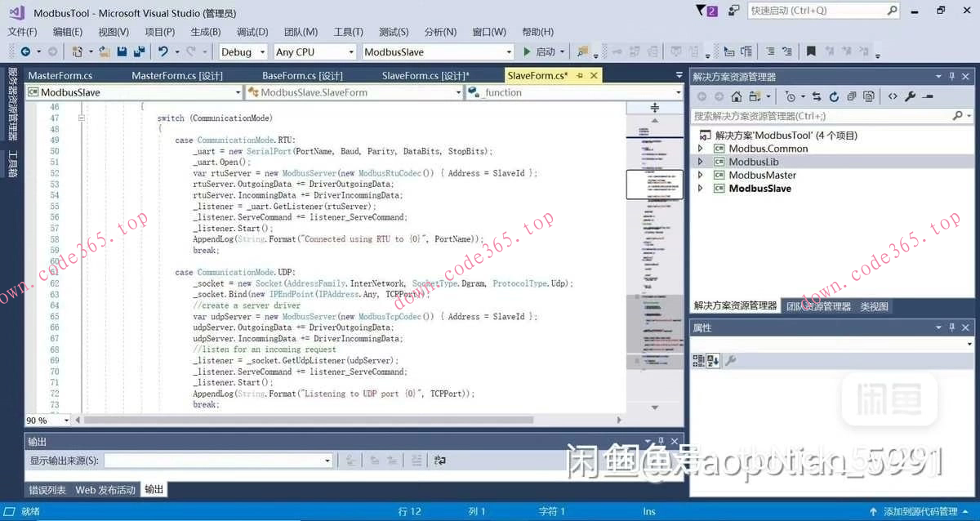This screenshot has height=521, width=980.
Task: Open the 服务器资源管理器 side tab
Action: tap(13, 103)
